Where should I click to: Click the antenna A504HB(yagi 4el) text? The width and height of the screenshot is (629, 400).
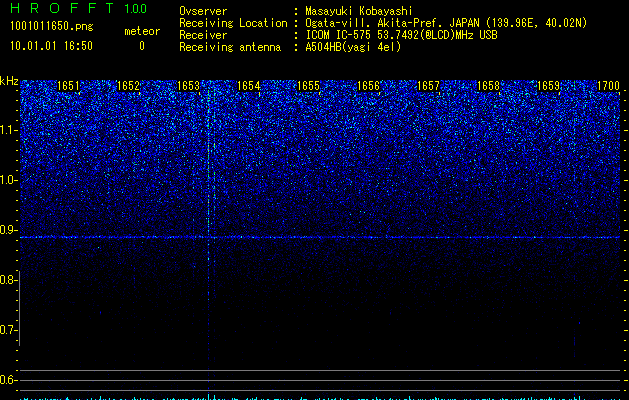(x=353, y=47)
